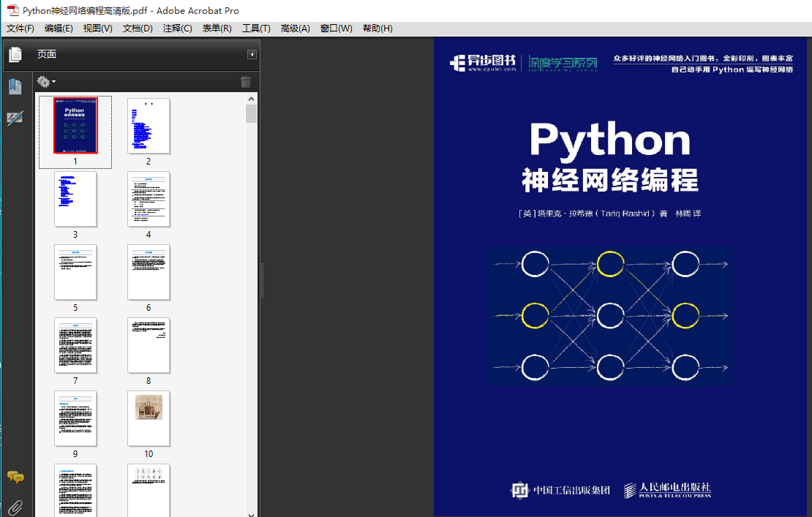Click the 异步图书 logo on cover
The width and height of the screenshot is (812, 517).
(x=483, y=63)
